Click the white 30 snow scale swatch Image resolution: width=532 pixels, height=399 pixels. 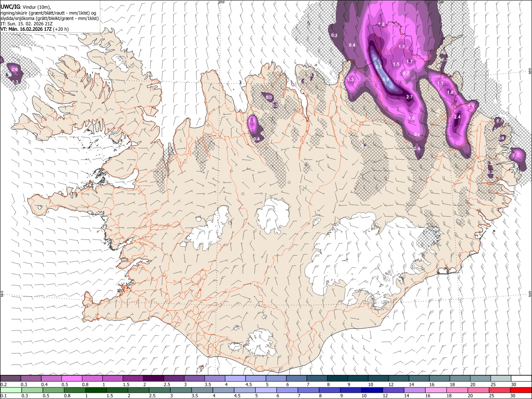pyautogui.click(x=521, y=378)
